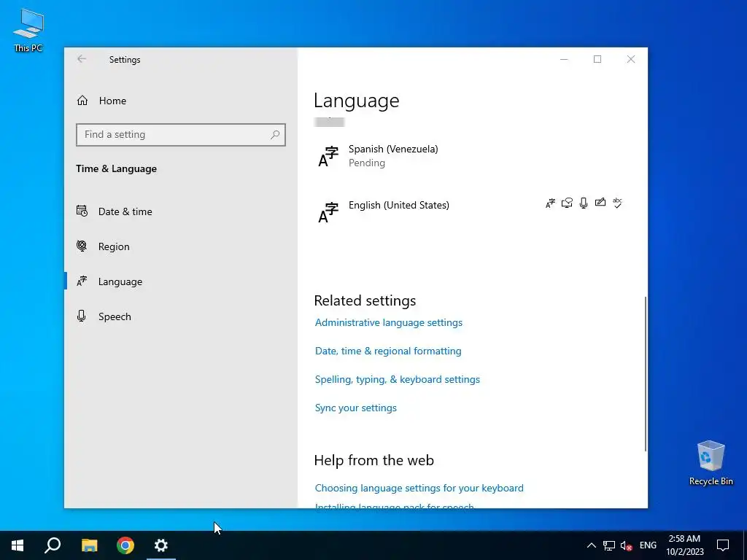
Task: Open taskbar search
Action: [x=53, y=545]
